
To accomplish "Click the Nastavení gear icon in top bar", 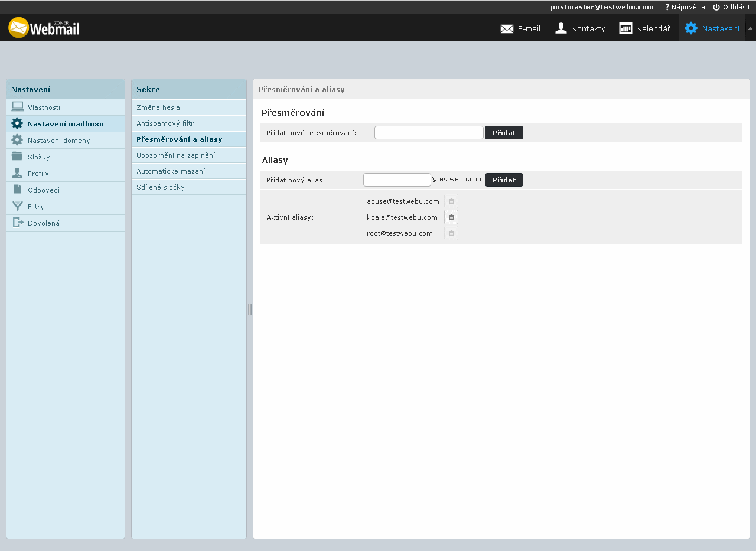I will (x=690, y=28).
